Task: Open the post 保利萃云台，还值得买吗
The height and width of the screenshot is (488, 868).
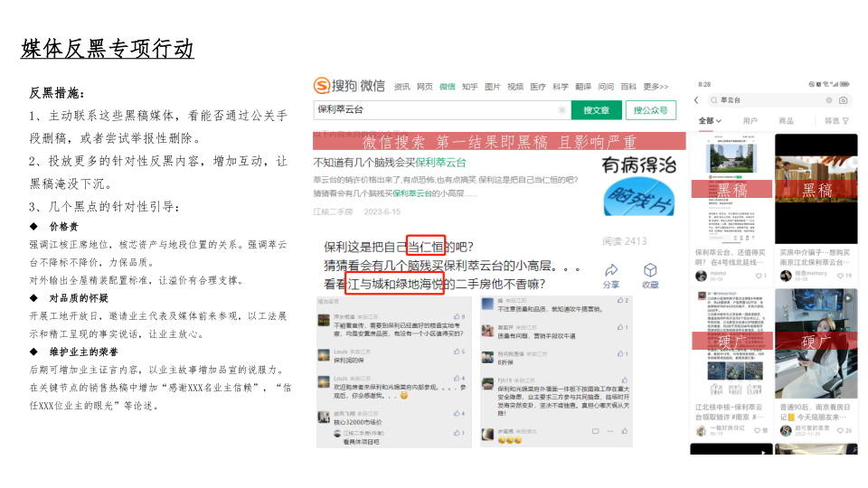Action: pos(731,258)
